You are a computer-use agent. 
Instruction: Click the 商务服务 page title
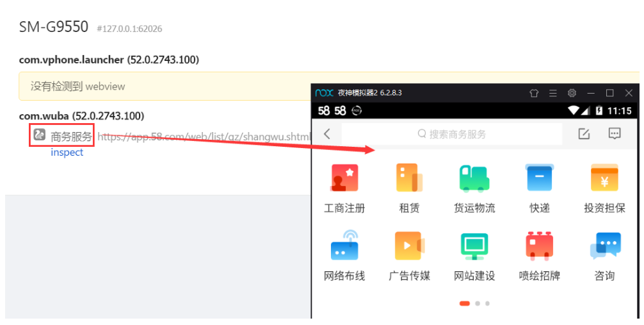pos(71,137)
